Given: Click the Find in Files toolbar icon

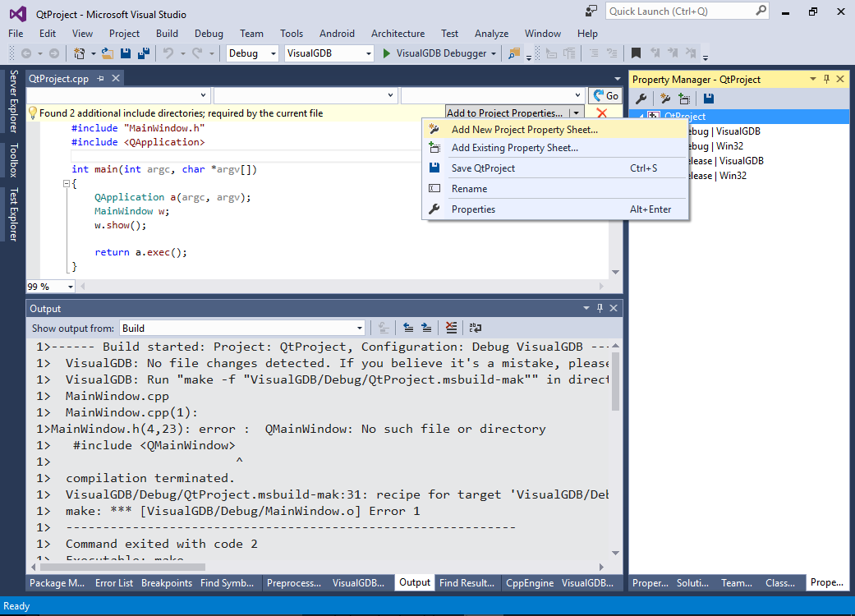Looking at the screenshot, I should pos(514,53).
